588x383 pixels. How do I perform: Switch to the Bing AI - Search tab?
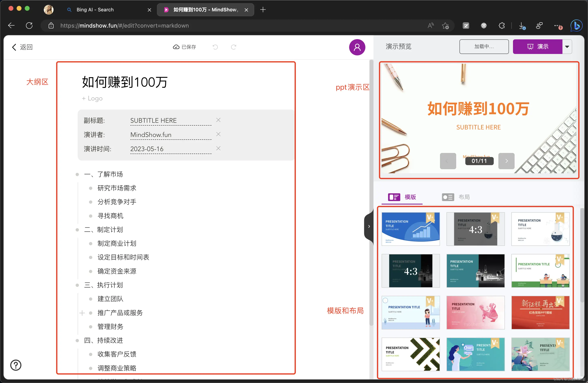click(x=95, y=10)
